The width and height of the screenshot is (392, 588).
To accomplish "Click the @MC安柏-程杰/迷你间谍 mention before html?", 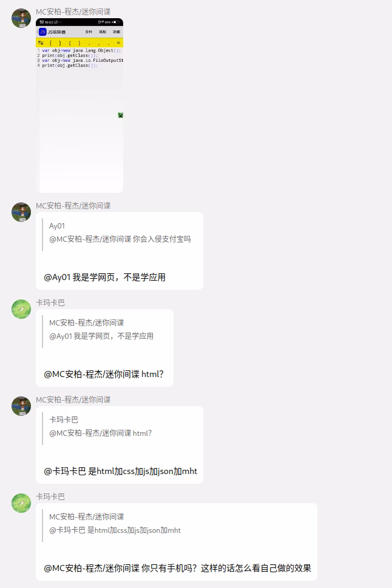I will (x=92, y=374).
